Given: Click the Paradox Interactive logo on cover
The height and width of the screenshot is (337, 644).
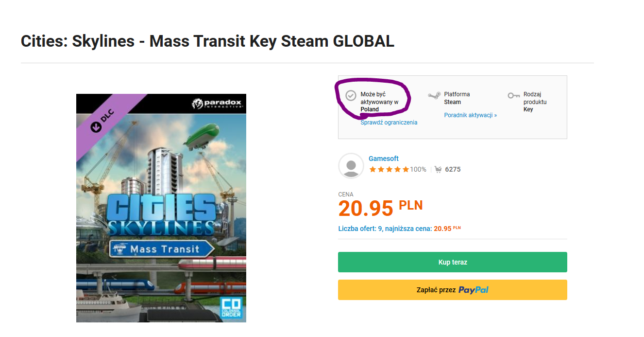Looking at the screenshot, I should click(217, 104).
